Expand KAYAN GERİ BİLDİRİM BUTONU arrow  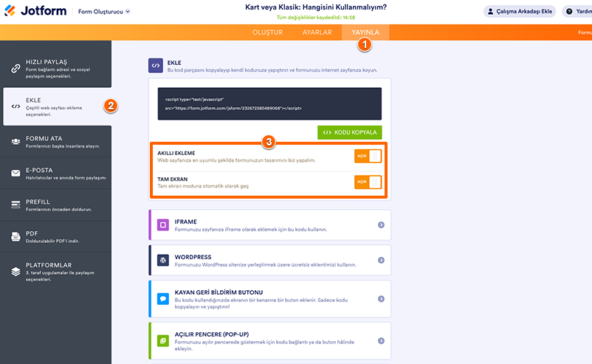tap(381, 299)
